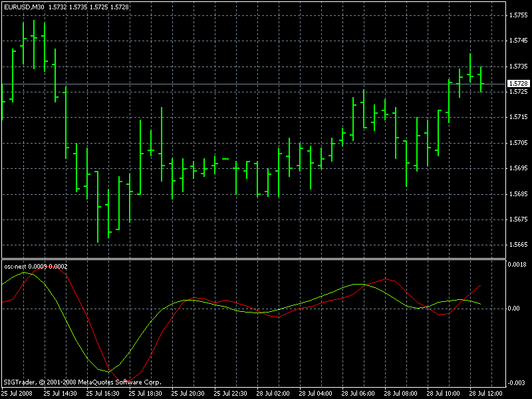Click the osc-next indicator label
This screenshot has width=532, height=399.
[x=15, y=267]
